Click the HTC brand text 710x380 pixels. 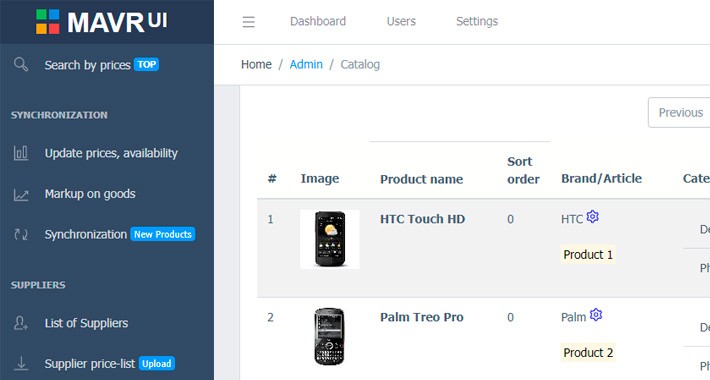click(x=572, y=219)
